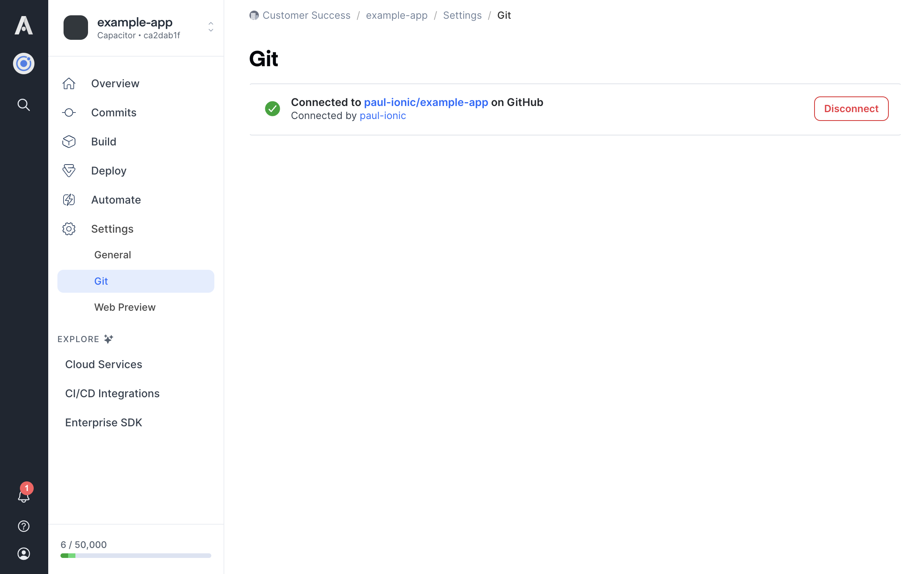
Task: Open search from the sidebar magnifier
Action: point(24,104)
